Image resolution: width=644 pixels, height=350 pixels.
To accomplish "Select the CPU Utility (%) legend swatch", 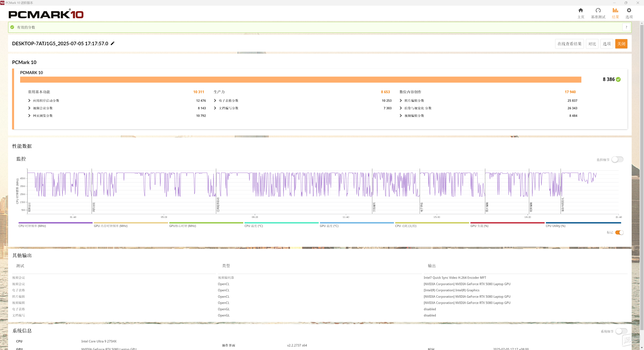I will click(x=583, y=223).
